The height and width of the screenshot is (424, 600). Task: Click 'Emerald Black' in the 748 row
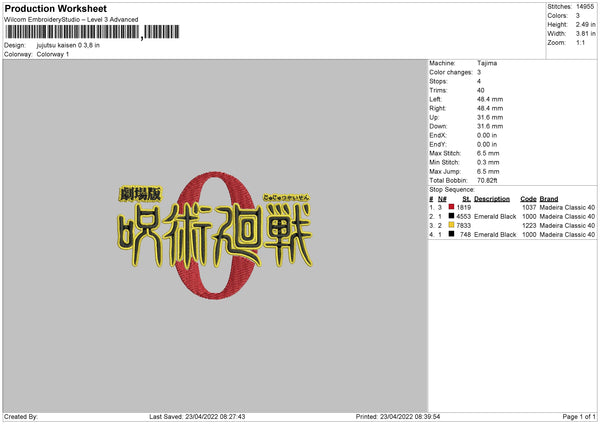(495, 235)
